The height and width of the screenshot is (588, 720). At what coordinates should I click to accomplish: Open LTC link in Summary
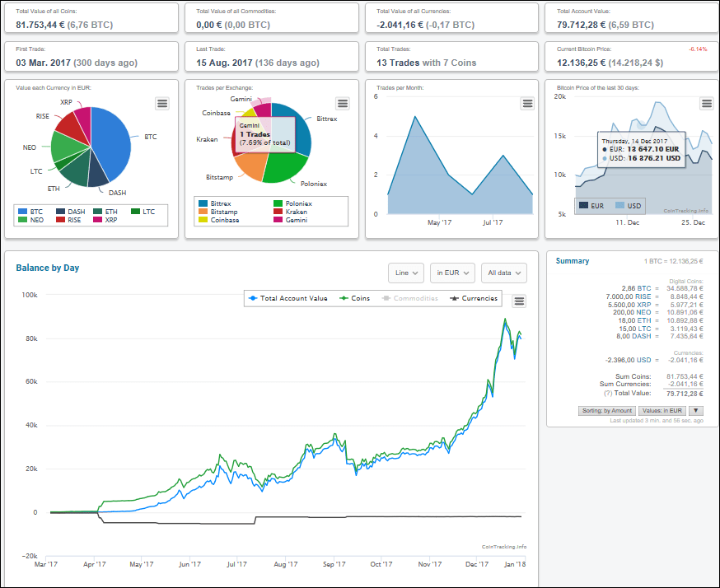pos(644,329)
